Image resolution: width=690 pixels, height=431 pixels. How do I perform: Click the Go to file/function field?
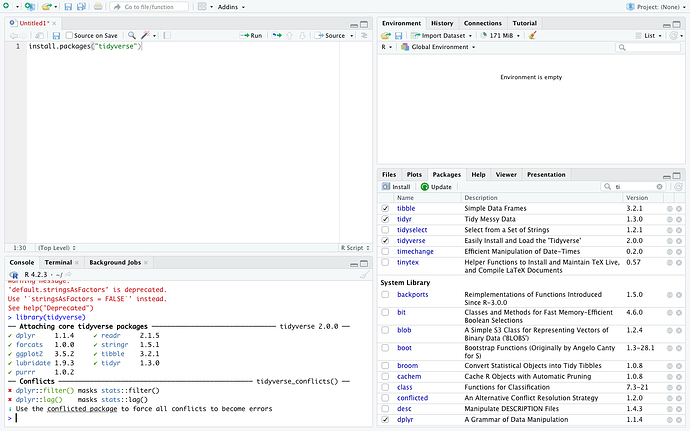pyautogui.click(x=150, y=7)
